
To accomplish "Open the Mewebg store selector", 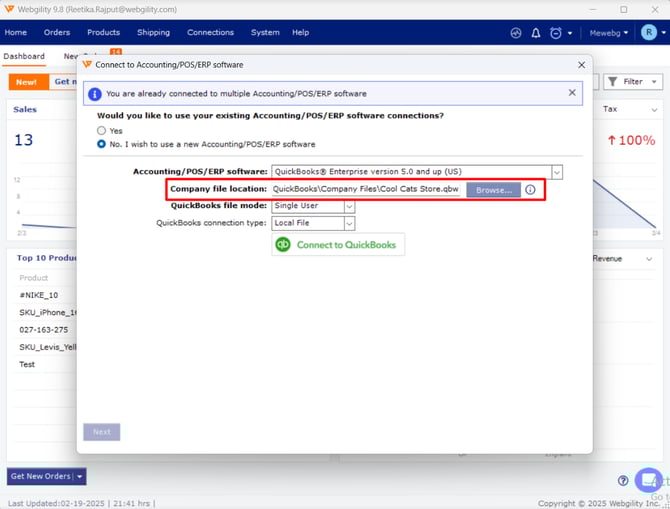I will coord(610,33).
